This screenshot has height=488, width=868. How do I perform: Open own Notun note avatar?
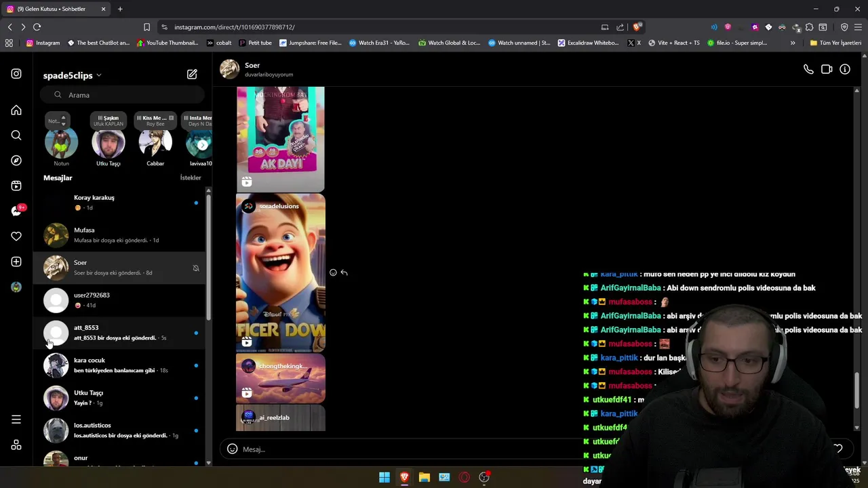click(x=61, y=143)
